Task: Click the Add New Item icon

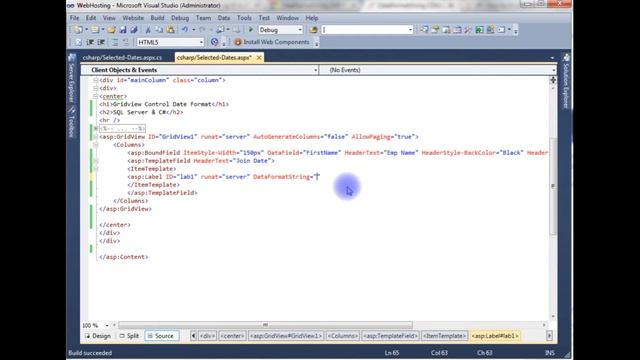Action: pos(96,30)
